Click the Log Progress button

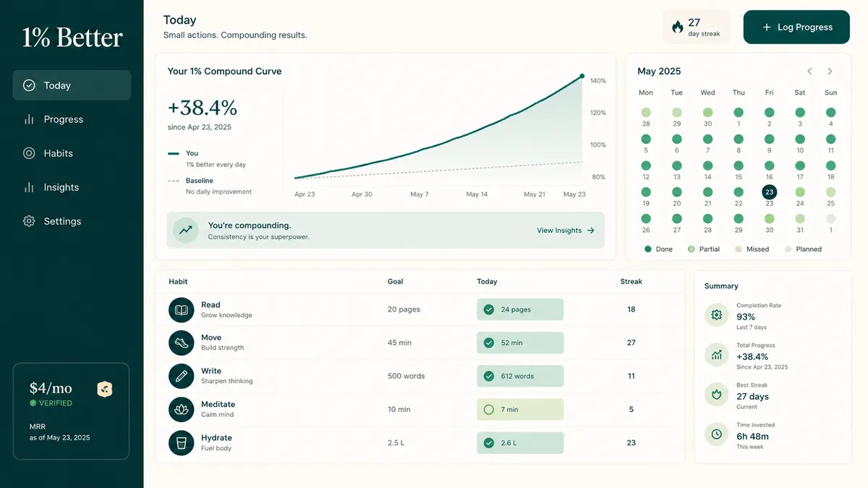pos(796,27)
